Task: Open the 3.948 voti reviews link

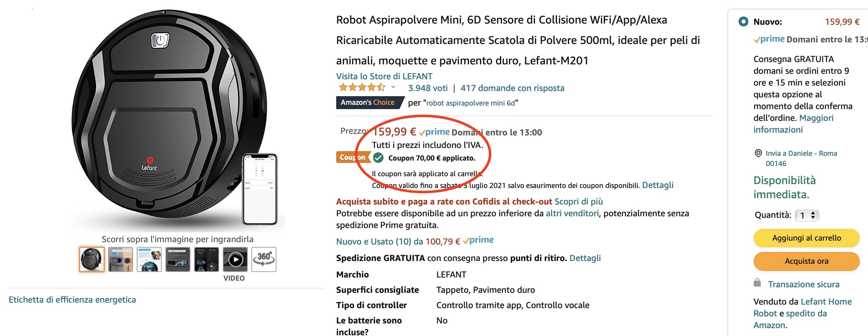Action: coord(428,88)
